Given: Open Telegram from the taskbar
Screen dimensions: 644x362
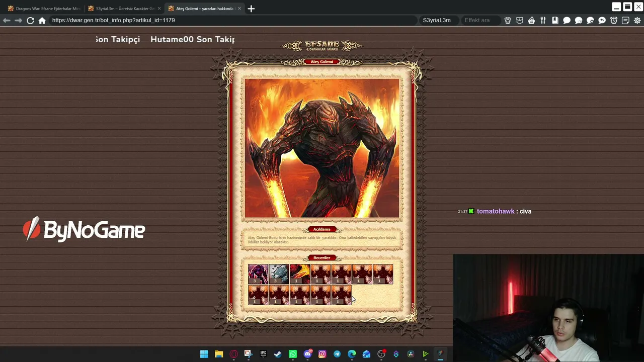Looking at the screenshot, I should (x=337, y=354).
